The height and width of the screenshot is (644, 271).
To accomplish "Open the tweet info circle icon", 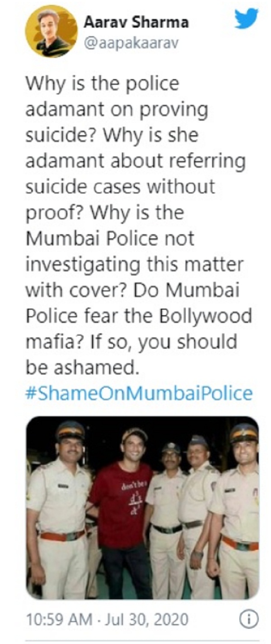I will point(247,620).
